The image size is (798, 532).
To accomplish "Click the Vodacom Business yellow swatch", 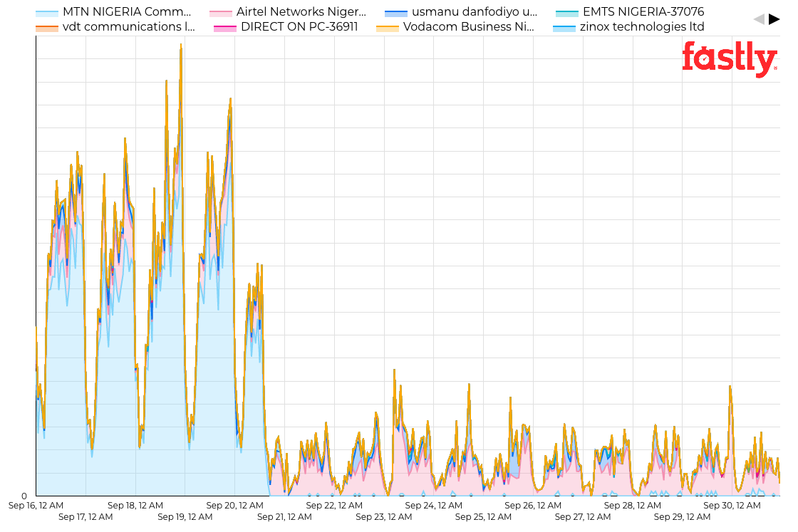I will click(387, 28).
